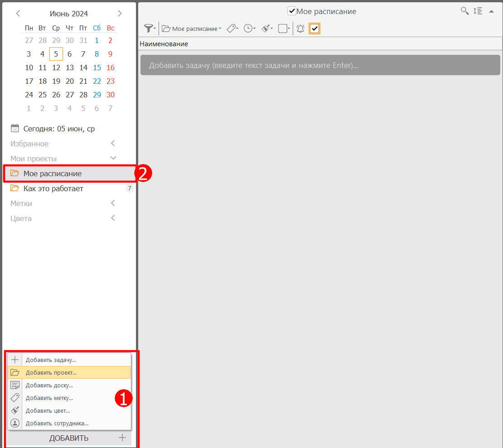This screenshot has height=448, width=503.
Task: Click the bell reminders icon
Action: (300, 29)
